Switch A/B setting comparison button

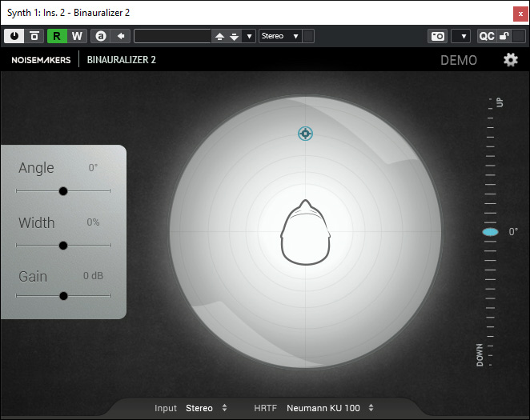tap(100, 36)
